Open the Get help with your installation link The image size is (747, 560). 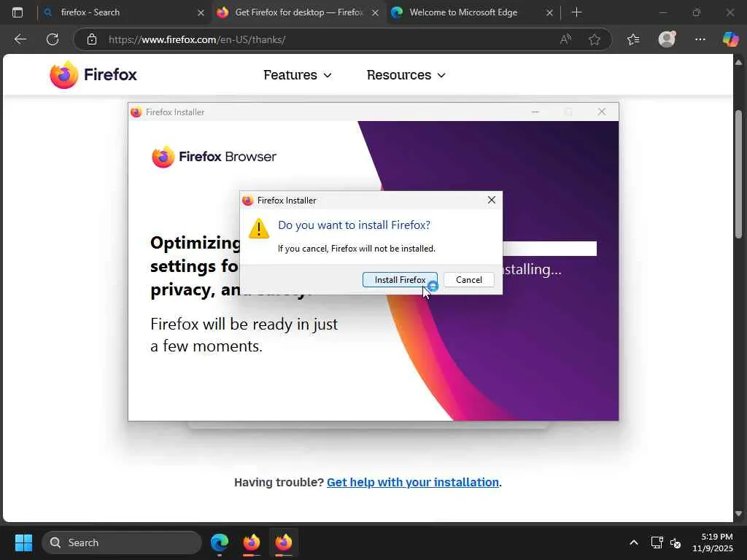[413, 483]
